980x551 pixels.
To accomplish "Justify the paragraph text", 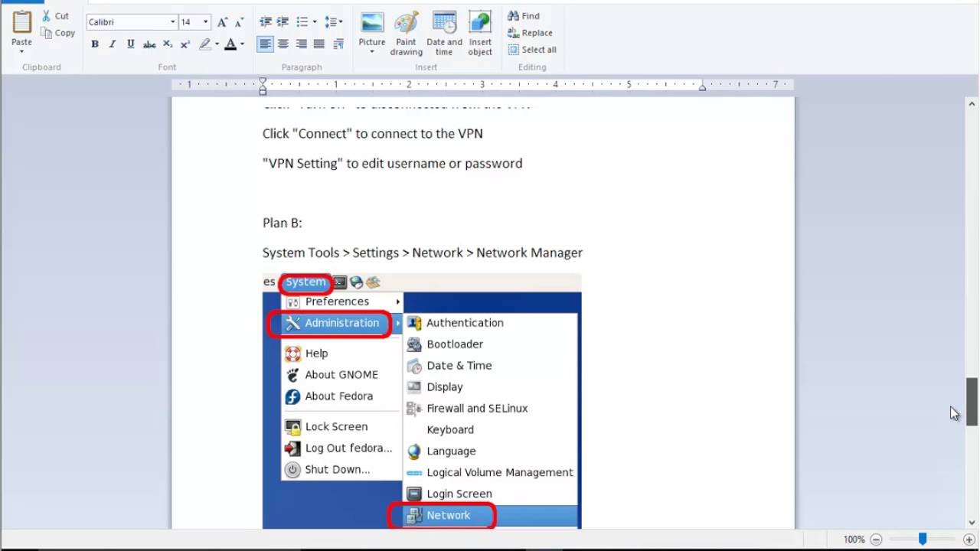I will (319, 44).
